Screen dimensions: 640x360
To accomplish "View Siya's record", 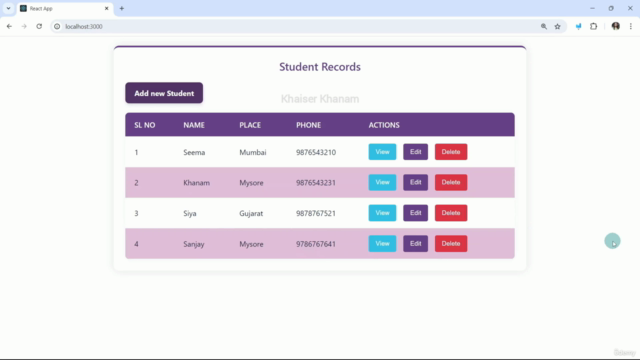I will pyautogui.click(x=382, y=213).
